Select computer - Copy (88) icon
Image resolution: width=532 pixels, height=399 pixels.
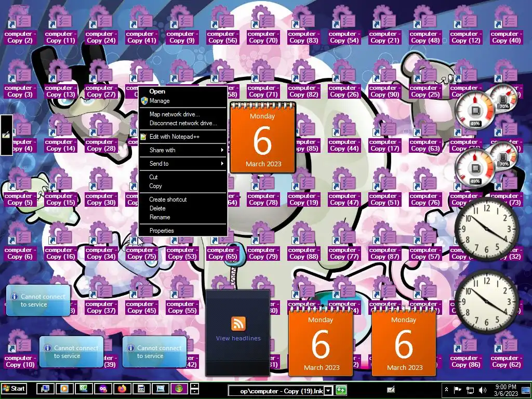tap(303, 242)
